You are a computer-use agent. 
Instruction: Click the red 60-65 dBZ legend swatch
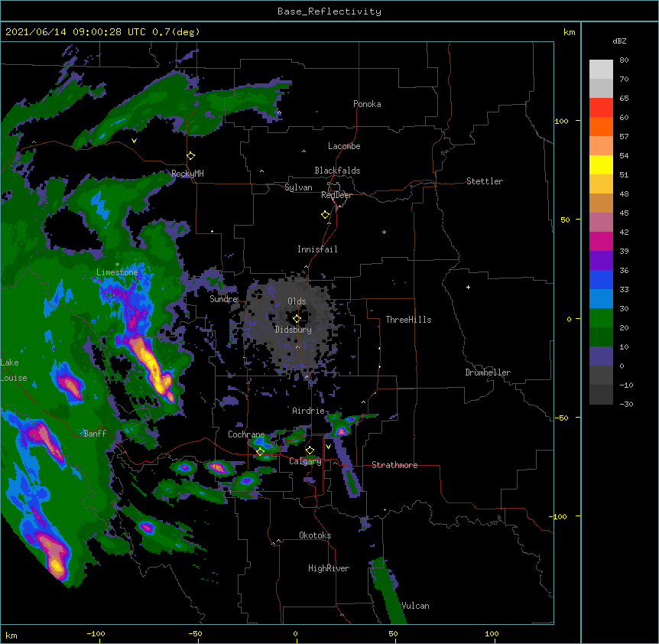click(x=601, y=108)
